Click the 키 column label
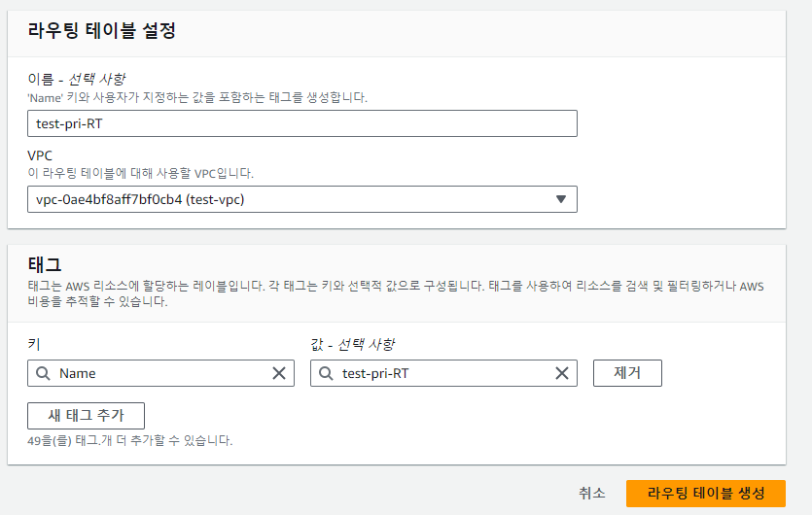The height and width of the screenshot is (515, 812). click(34, 344)
